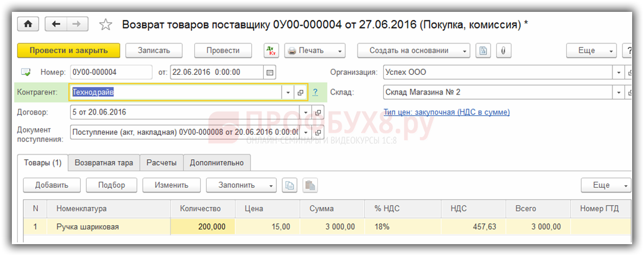Select the Дополнительно tab
Viewport: 644px width, 256px height.
217,163
